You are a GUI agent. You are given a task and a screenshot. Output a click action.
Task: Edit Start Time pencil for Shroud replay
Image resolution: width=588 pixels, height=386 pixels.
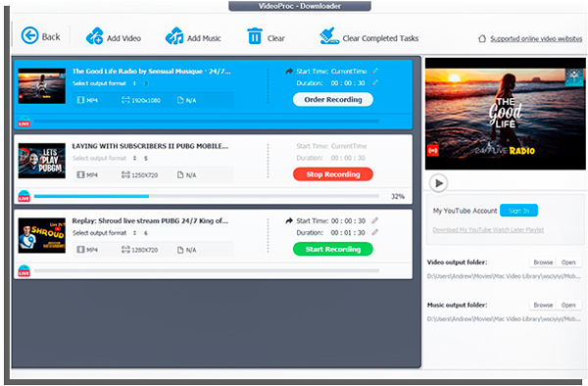(375, 220)
